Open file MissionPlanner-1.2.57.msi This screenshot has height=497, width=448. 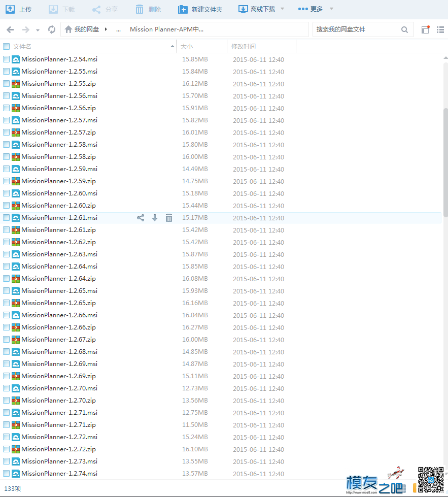59,120
